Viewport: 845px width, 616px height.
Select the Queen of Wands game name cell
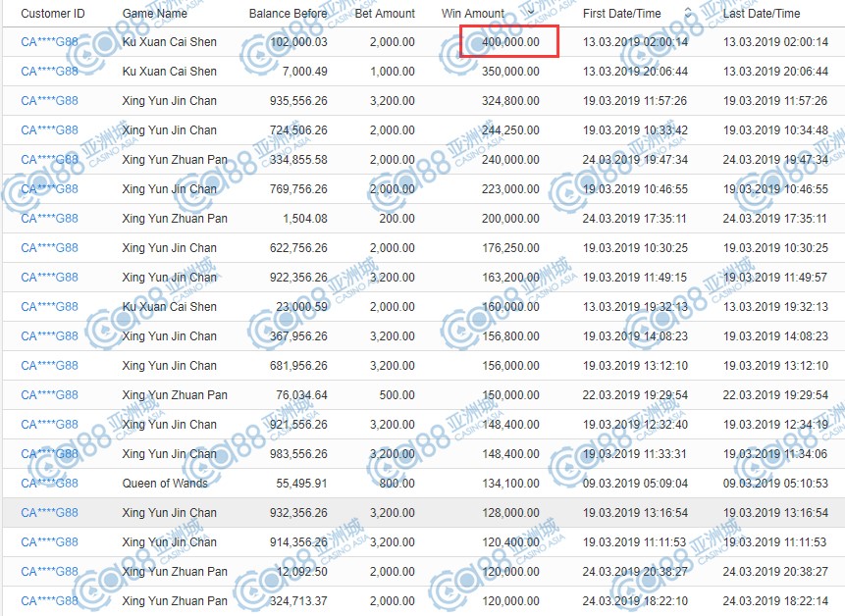(x=165, y=484)
